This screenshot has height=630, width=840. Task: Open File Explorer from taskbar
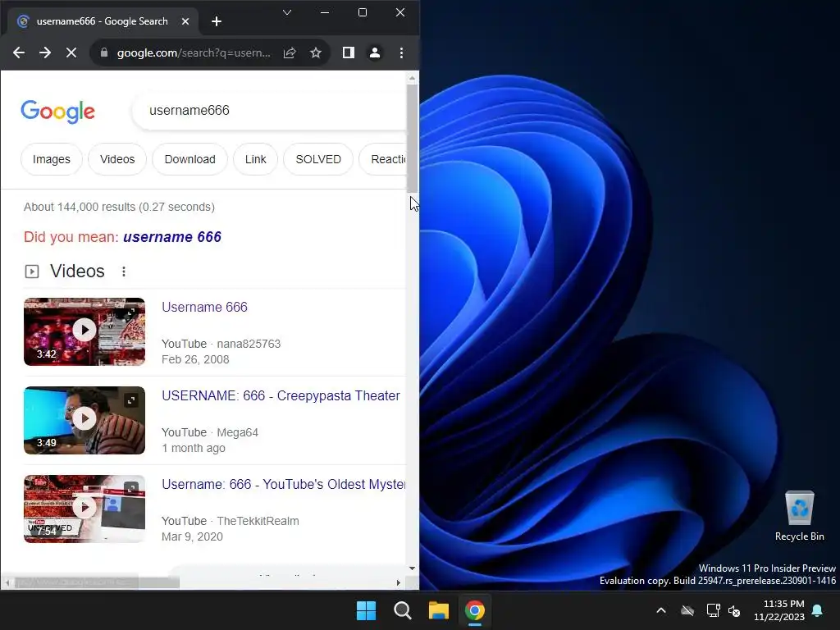coord(438,610)
